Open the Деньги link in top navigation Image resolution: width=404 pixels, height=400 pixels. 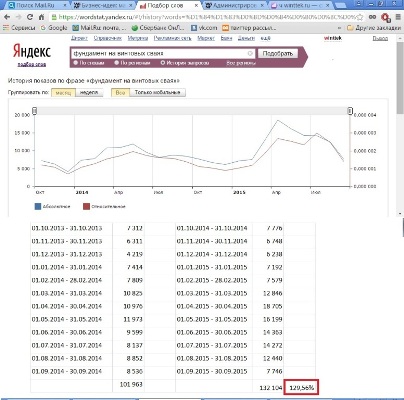pyautogui.click(x=246, y=38)
